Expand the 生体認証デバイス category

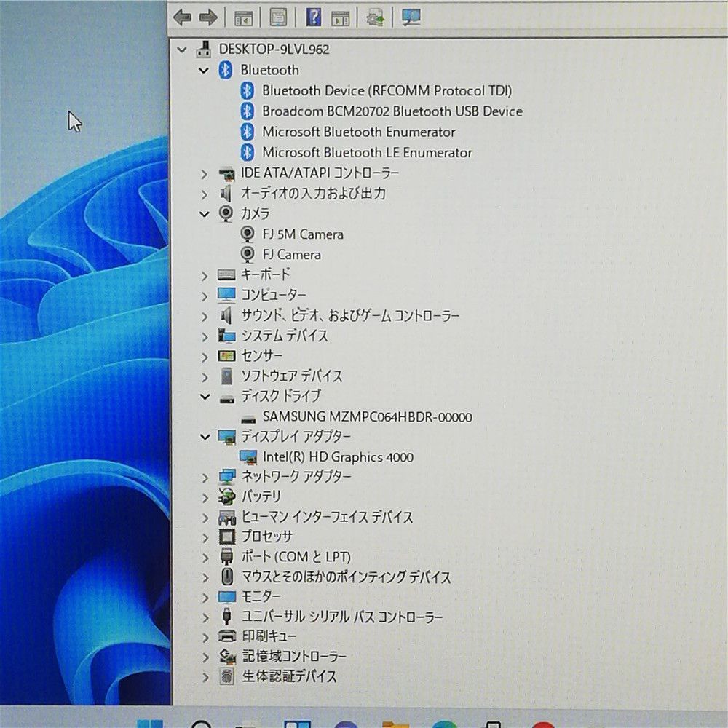205,678
